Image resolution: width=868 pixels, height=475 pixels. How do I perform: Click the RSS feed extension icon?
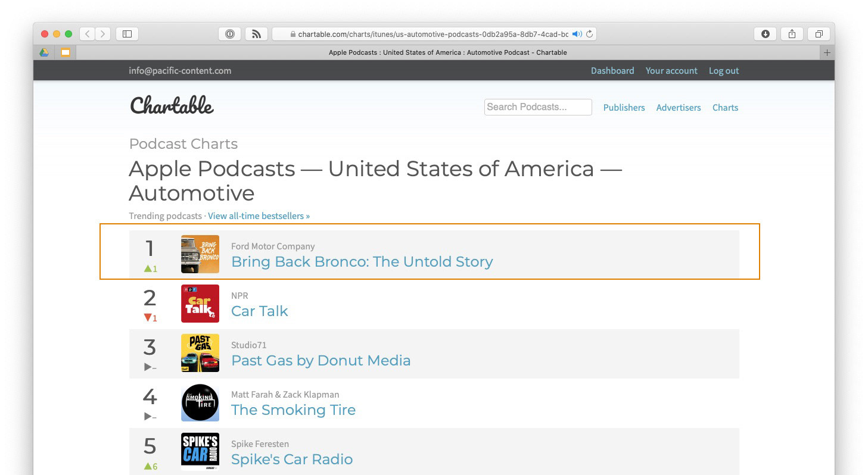(257, 34)
